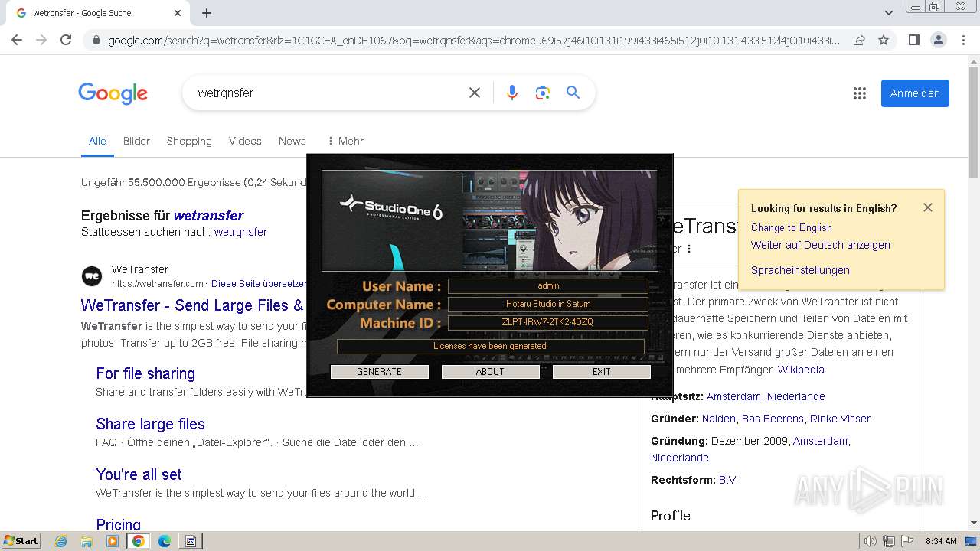The width and height of the screenshot is (980, 551).
Task: Click the Computer Name input field
Action: point(548,305)
